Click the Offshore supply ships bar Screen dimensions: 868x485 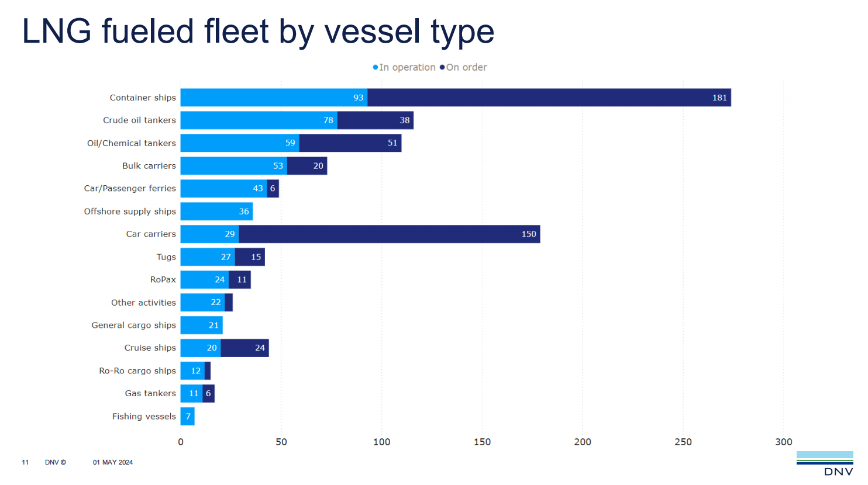pos(216,212)
